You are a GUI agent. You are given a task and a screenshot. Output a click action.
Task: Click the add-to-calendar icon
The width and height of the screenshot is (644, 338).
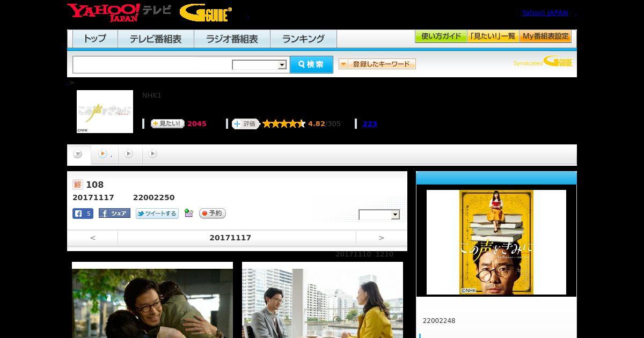[189, 213]
